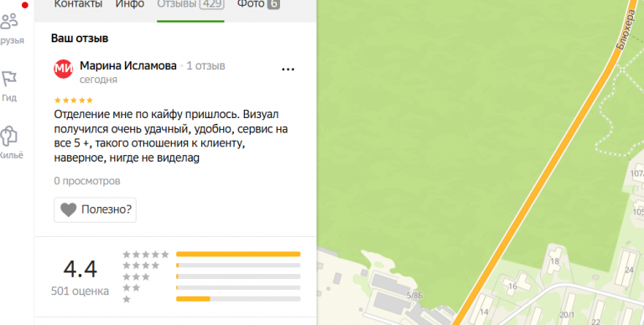Switch to the Контакты tab

point(78,4)
